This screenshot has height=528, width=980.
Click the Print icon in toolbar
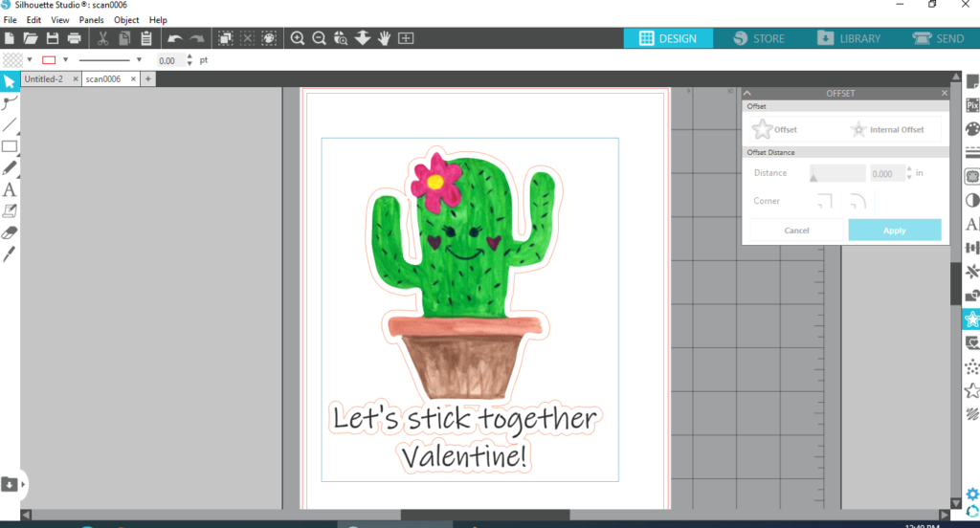[x=74, y=38]
